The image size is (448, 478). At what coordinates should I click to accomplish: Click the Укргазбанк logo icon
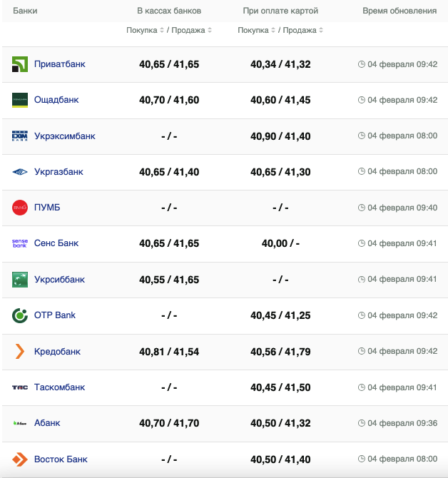[20, 172]
